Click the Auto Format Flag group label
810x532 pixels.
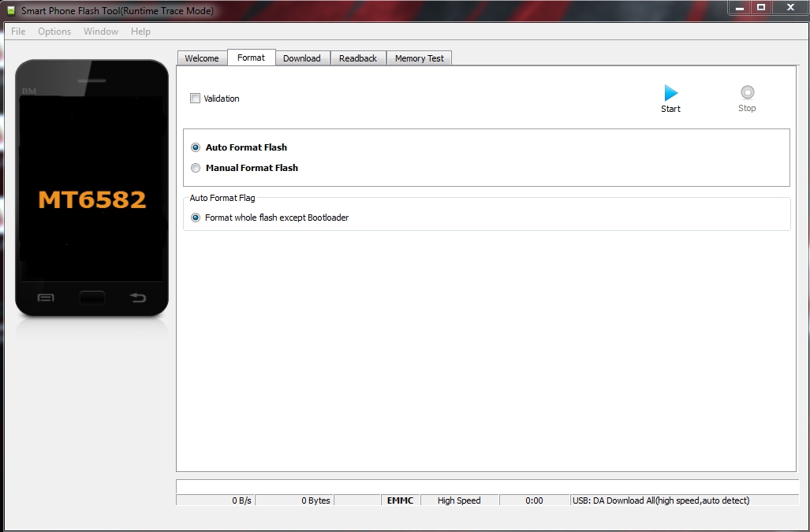[222, 198]
